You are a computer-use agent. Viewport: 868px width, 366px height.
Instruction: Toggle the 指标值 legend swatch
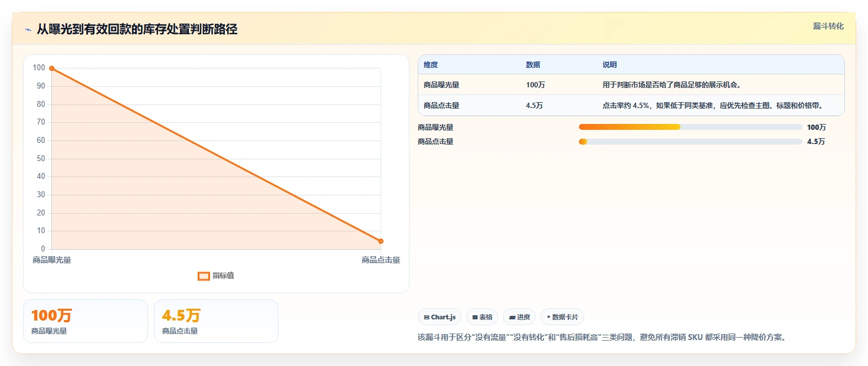tap(204, 276)
